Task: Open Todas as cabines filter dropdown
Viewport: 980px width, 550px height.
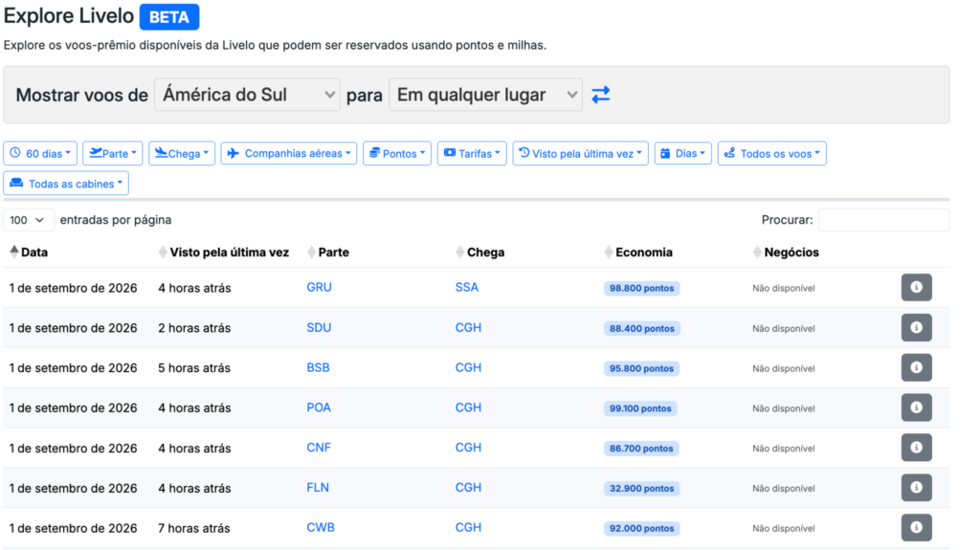Action: pyautogui.click(x=66, y=183)
